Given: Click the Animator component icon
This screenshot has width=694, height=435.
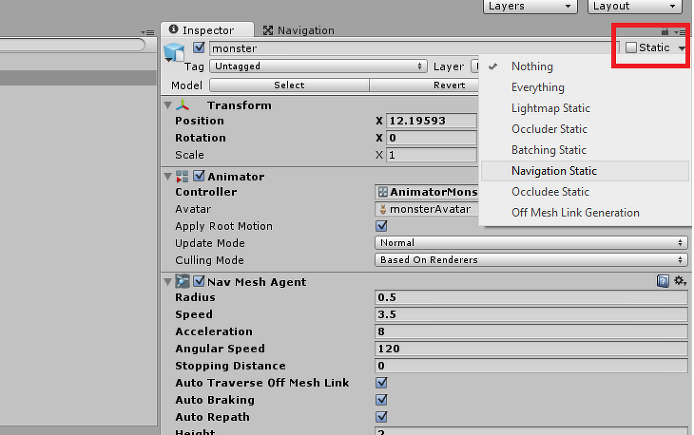Looking at the screenshot, I should [x=182, y=177].
